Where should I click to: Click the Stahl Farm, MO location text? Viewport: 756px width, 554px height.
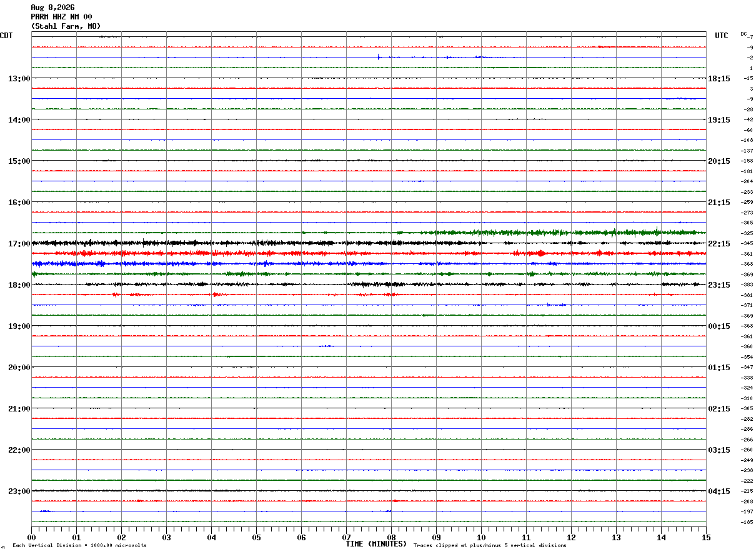tap(66, 26)
